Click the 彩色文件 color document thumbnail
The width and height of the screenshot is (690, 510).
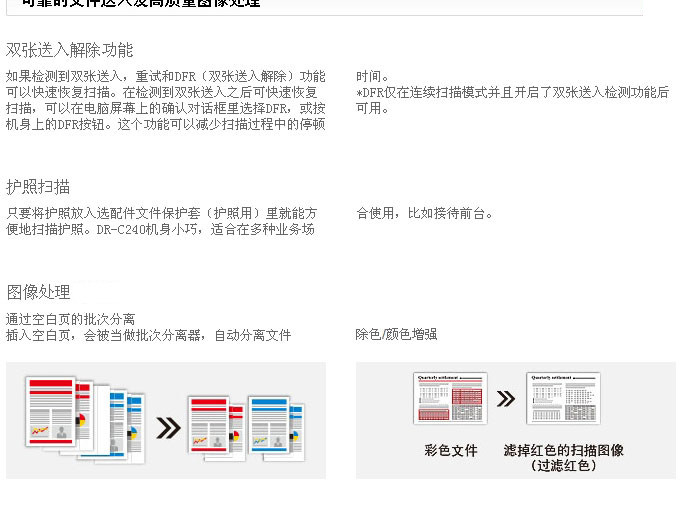pos(450,398)
